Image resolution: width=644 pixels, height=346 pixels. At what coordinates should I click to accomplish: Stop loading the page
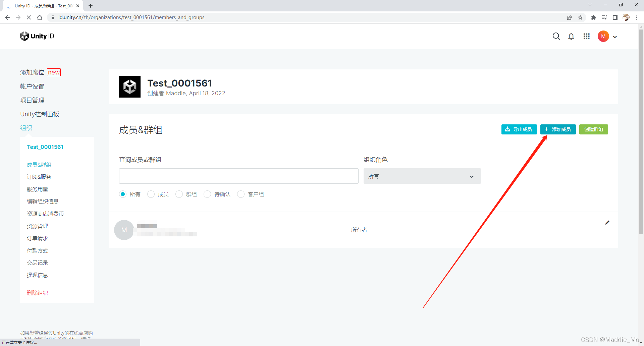[x=29, y=17]
